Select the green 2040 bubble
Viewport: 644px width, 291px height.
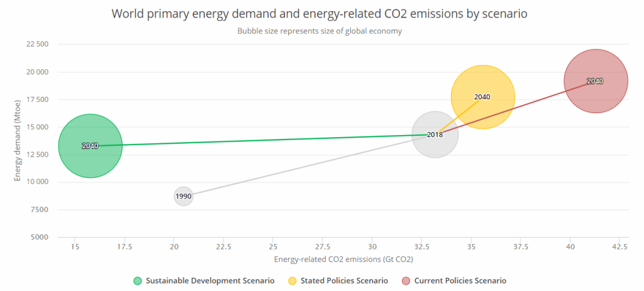[90, 157]
